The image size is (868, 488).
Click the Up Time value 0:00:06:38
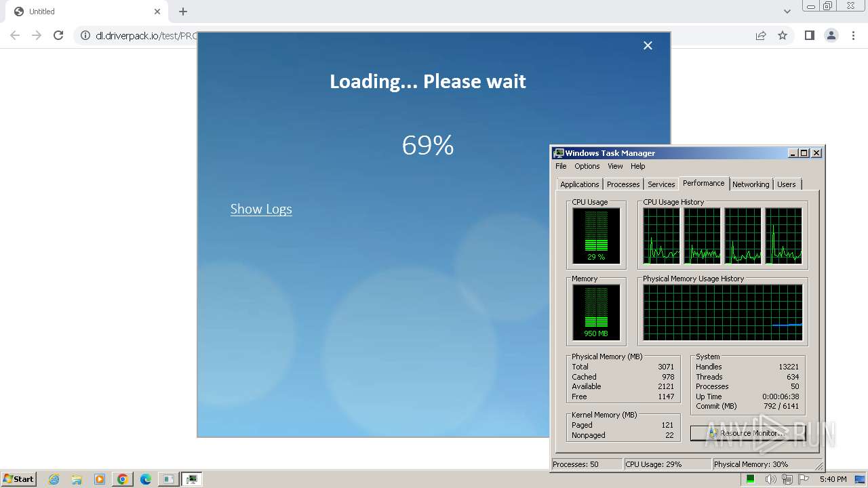(x=781, y=396)
